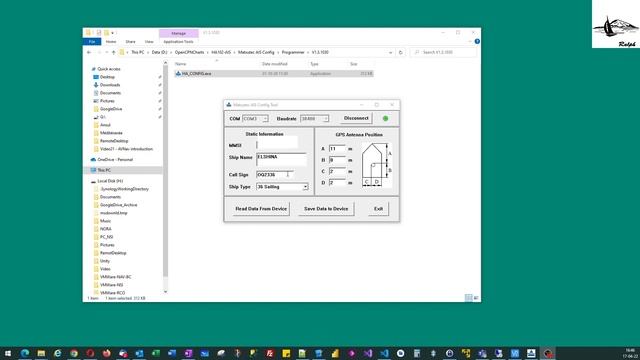640x360 pixels.
Task: Open the Share ribbon tab
Action: [x=130, y=42]
